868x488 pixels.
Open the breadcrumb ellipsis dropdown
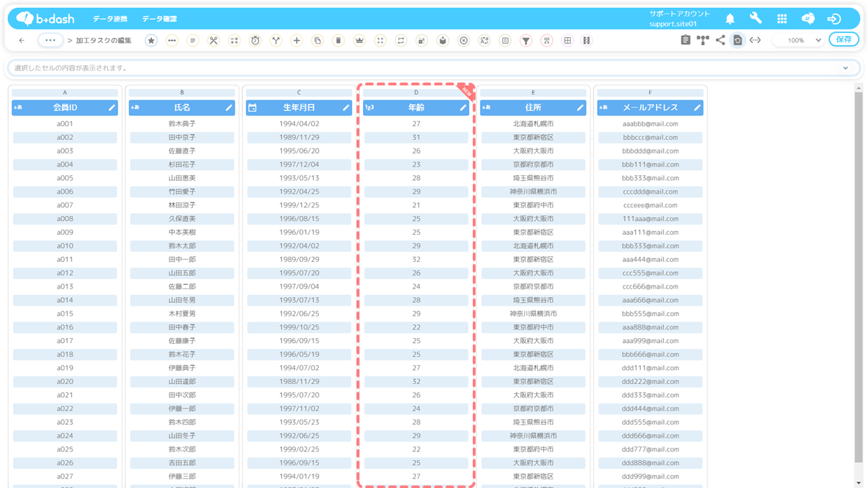(50, 41)
